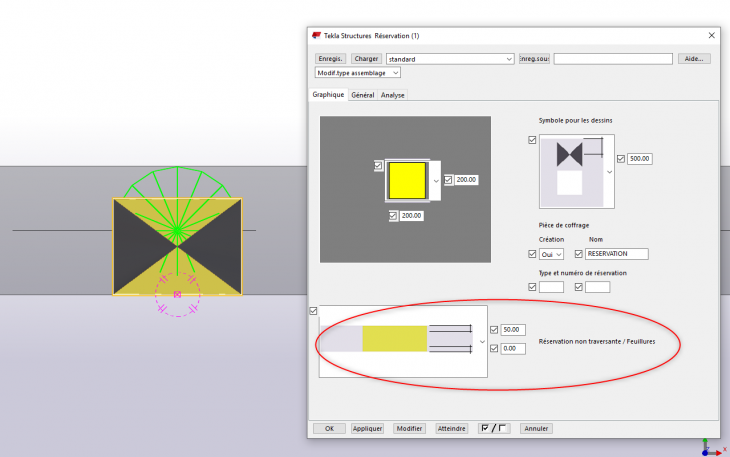The image size is (730, 457).
Task: Click the yellow square reservation shape preview
Action: [x=407, y=179]
